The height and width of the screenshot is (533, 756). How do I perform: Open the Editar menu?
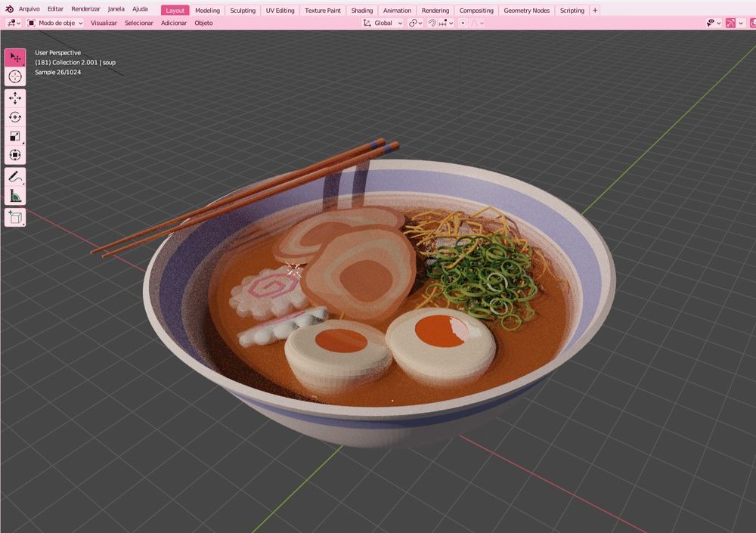pyautogui.click(x=55, y=9)
